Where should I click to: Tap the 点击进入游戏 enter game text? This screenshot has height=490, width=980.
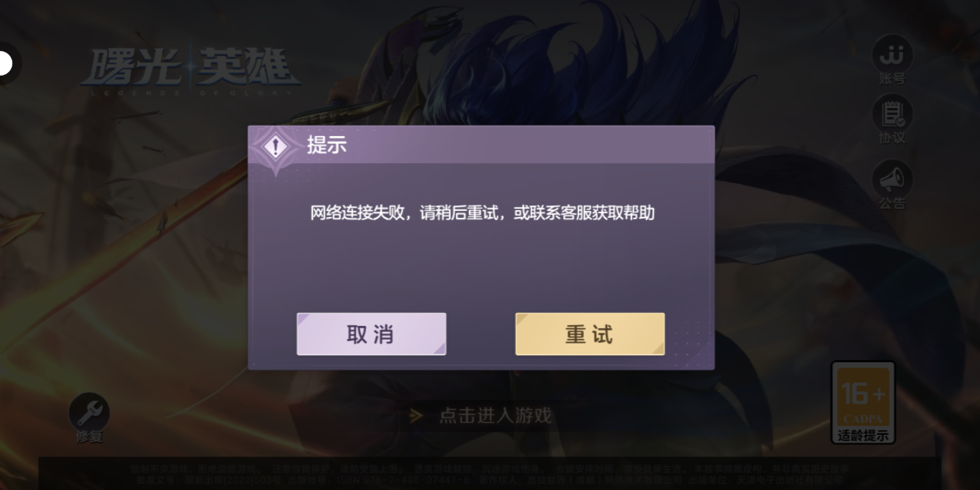495,416
